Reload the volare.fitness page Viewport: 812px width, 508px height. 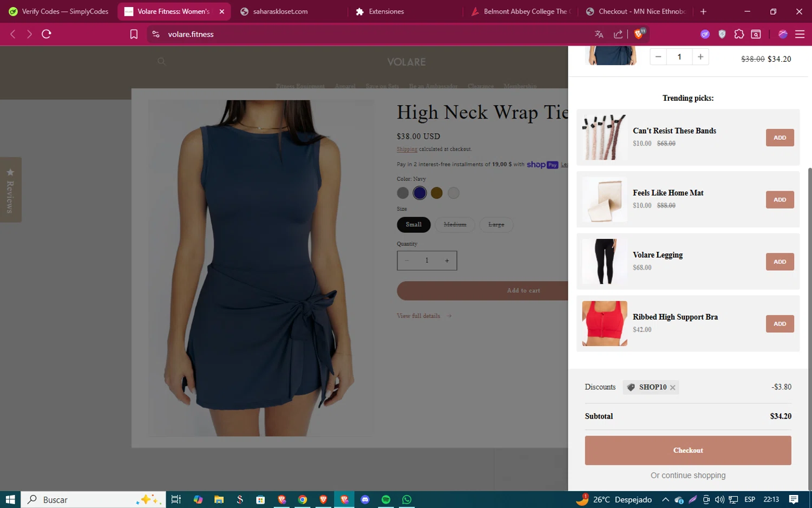47,34
